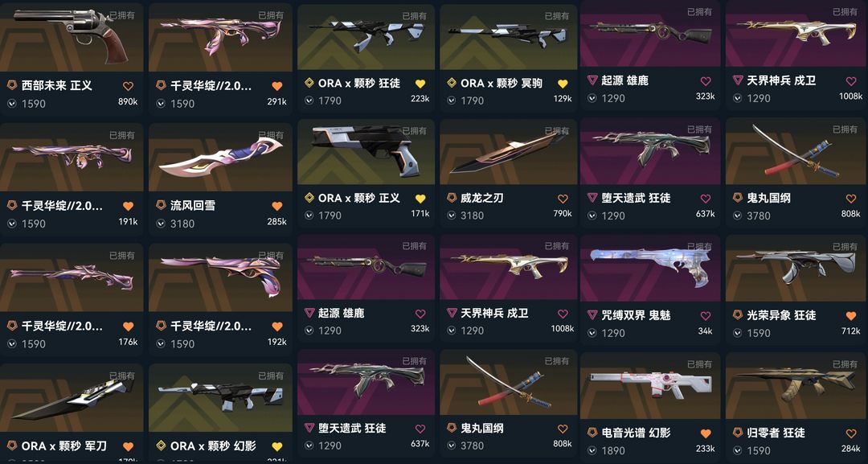Open the 光荣异象 狂徒 skin name
Image resolution: width=868 pixels, height=464 pixels.
coord(781,315)
